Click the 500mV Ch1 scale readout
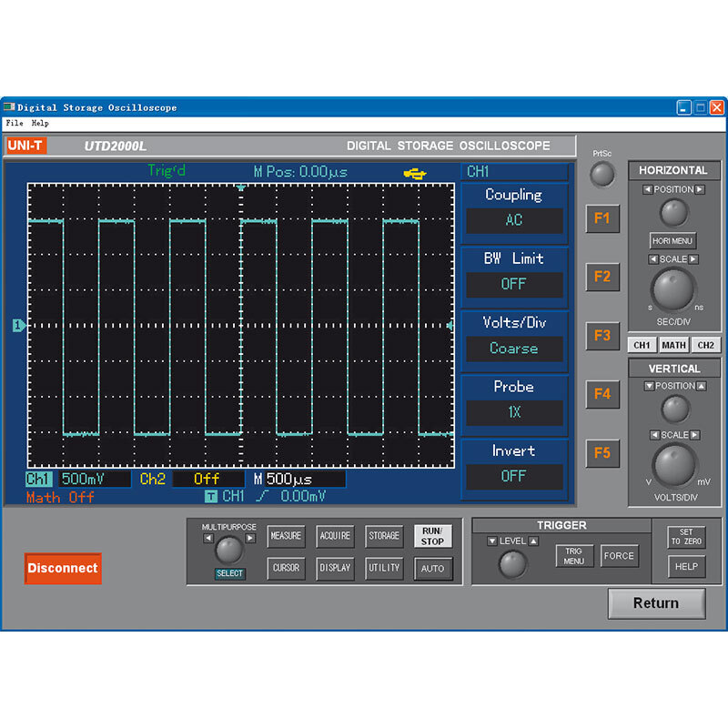 (95, 479)
